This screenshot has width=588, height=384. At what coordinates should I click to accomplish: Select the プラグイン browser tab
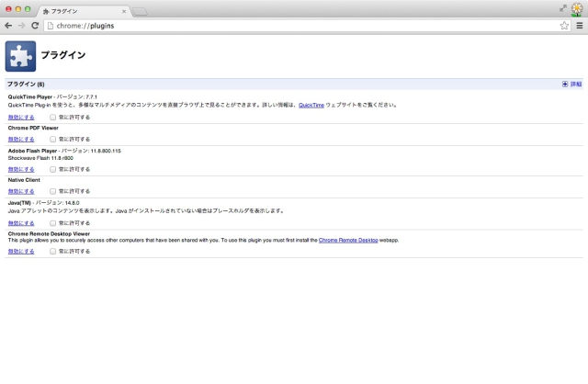tap(84, 11)
